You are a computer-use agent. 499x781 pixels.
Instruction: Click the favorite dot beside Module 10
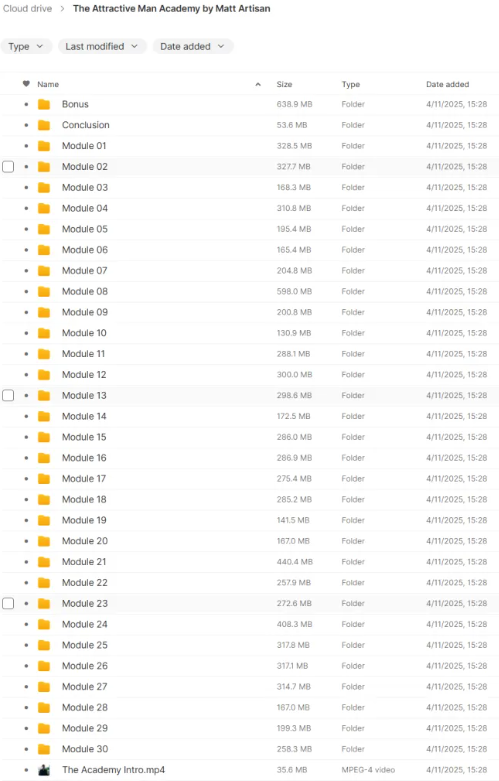coord(26,333)
